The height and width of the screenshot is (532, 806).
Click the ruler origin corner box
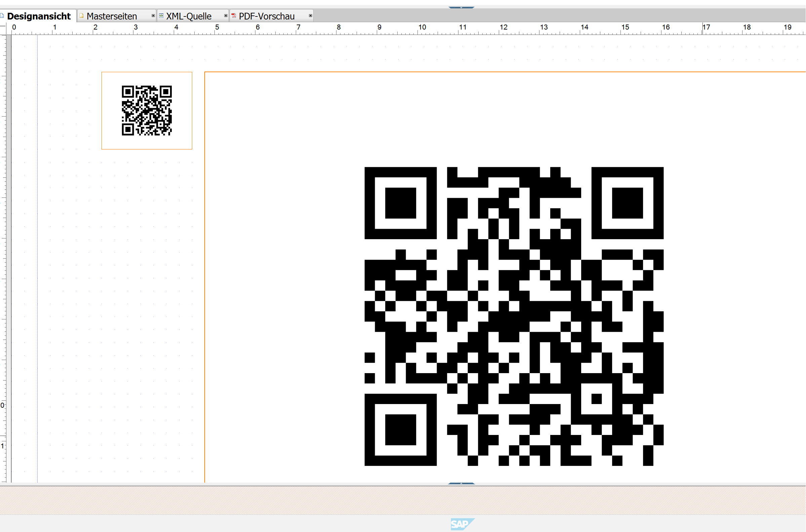3,29
